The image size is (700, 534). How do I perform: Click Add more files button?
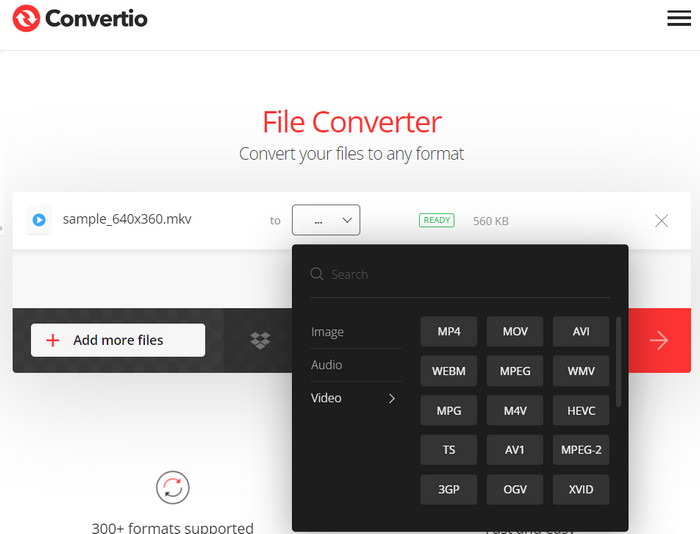click(118, 340)
